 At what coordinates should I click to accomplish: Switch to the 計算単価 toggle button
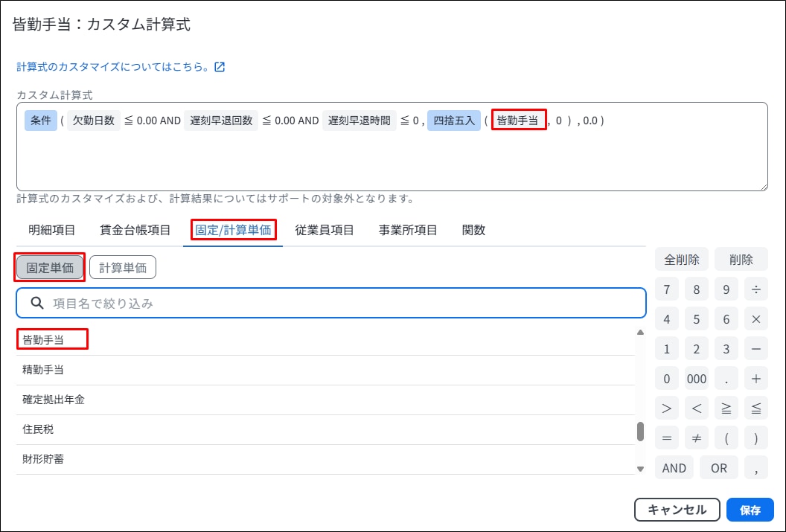123,268
